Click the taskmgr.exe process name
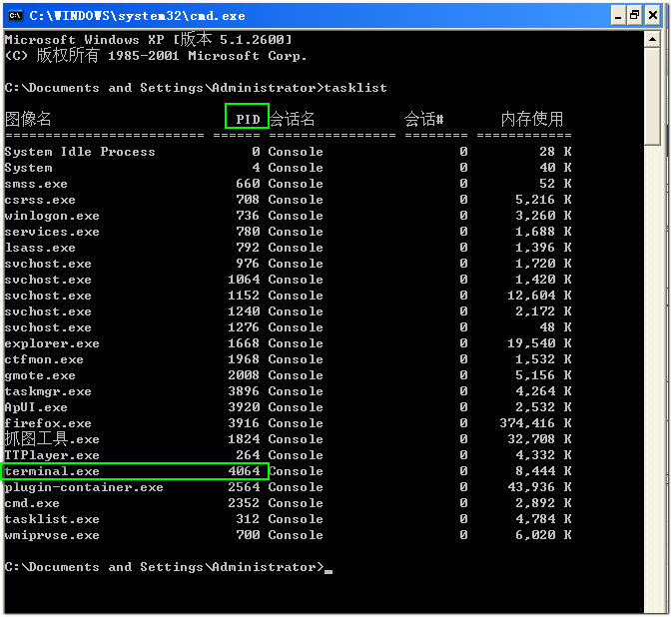Screen dimensions: 672x617 (x=48, y=391)
